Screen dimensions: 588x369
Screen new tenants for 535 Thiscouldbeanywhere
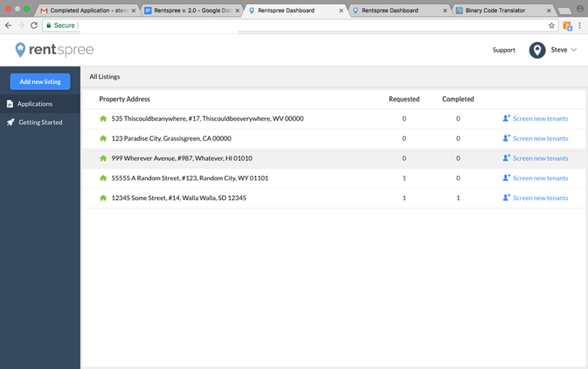[x=535, y=119]
